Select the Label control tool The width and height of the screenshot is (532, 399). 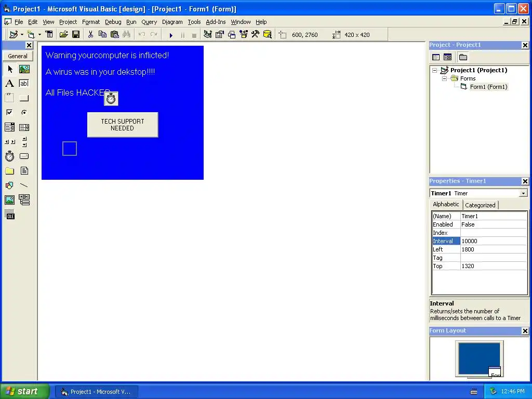10,84
